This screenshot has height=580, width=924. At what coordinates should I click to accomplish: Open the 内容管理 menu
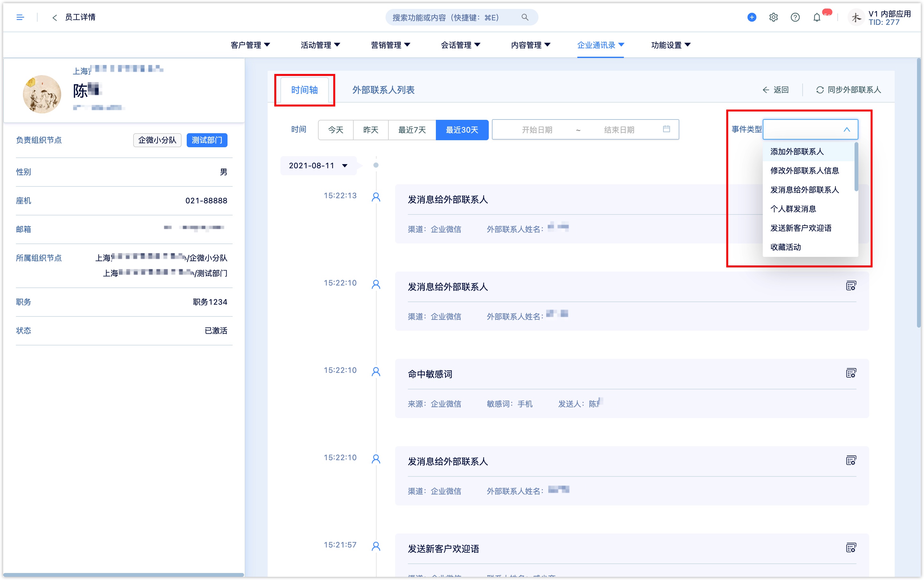click(531, 45)
